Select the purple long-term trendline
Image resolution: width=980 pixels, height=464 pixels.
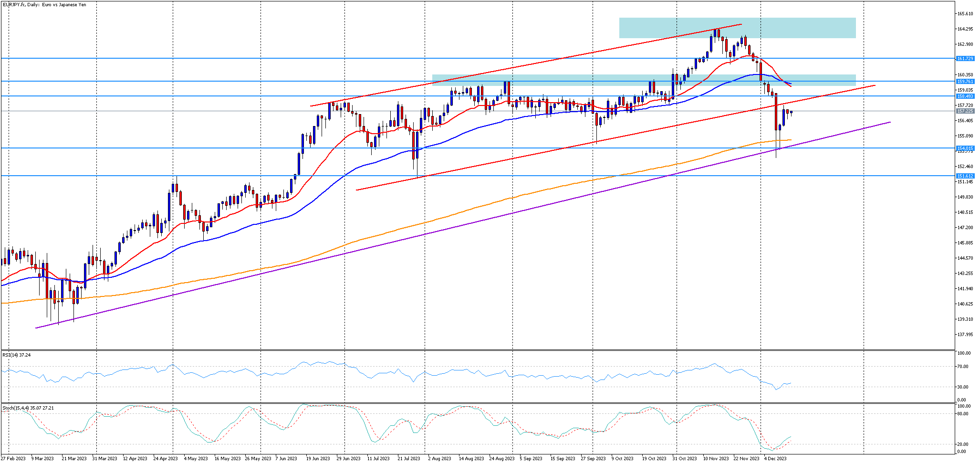point(463,225)
